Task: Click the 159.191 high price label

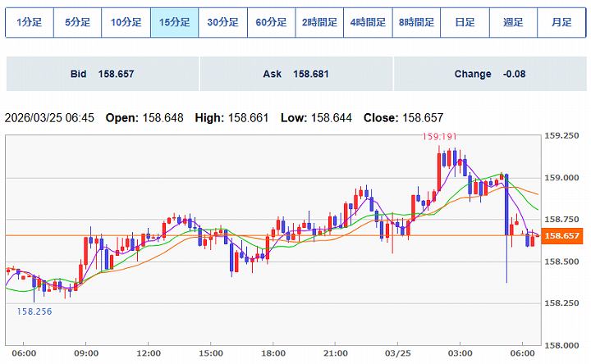Action: click(439, 136)
